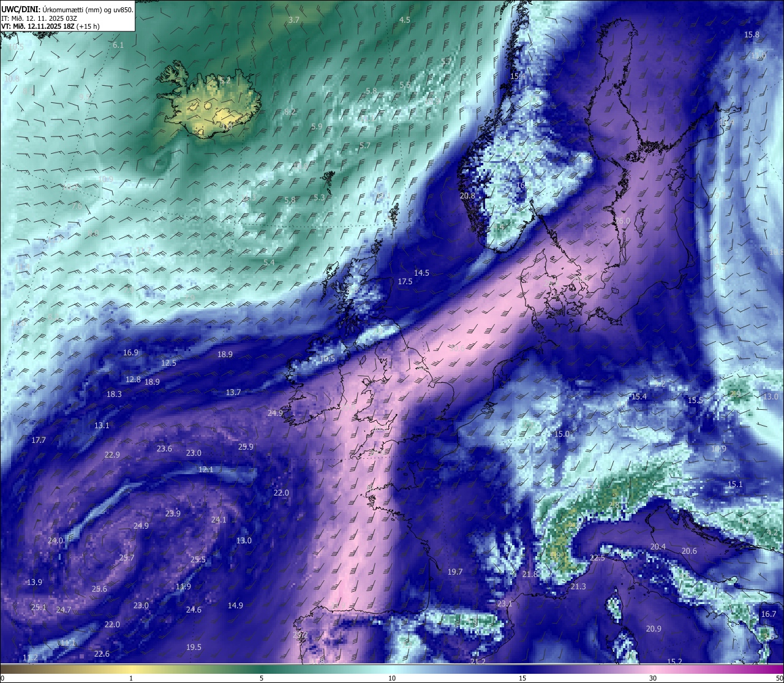Click the value 13.9 near the left edge

34,582
